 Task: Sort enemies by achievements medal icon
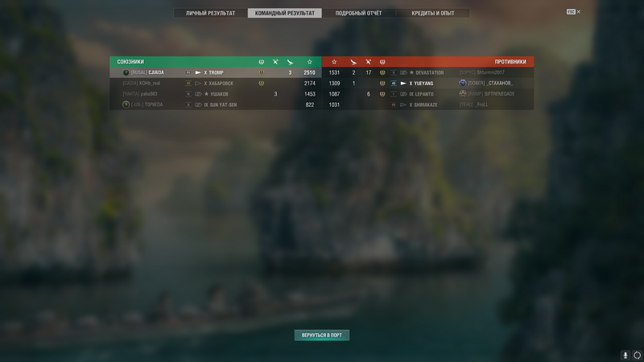pyautogui.click(x=382, y=62)
